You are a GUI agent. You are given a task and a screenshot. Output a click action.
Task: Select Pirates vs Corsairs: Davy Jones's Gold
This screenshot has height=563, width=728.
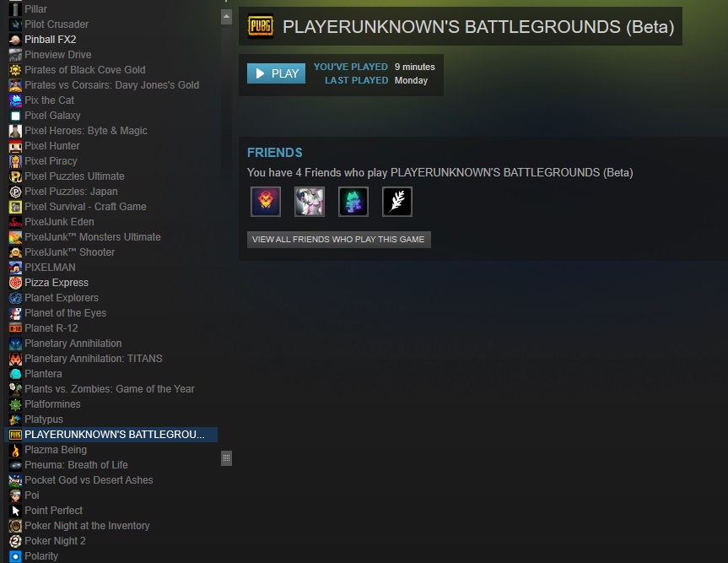[x=112, y=85]
